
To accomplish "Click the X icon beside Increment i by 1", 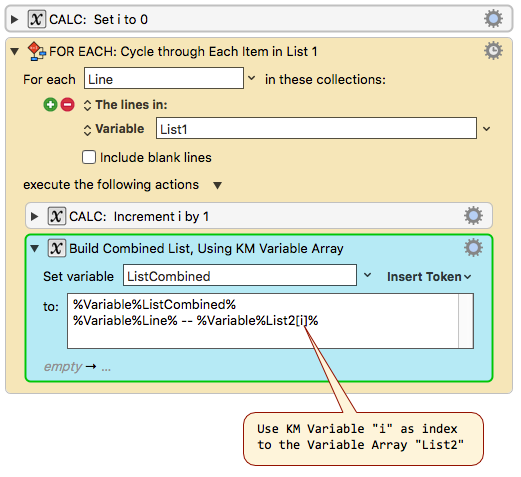I will point(57,216).
